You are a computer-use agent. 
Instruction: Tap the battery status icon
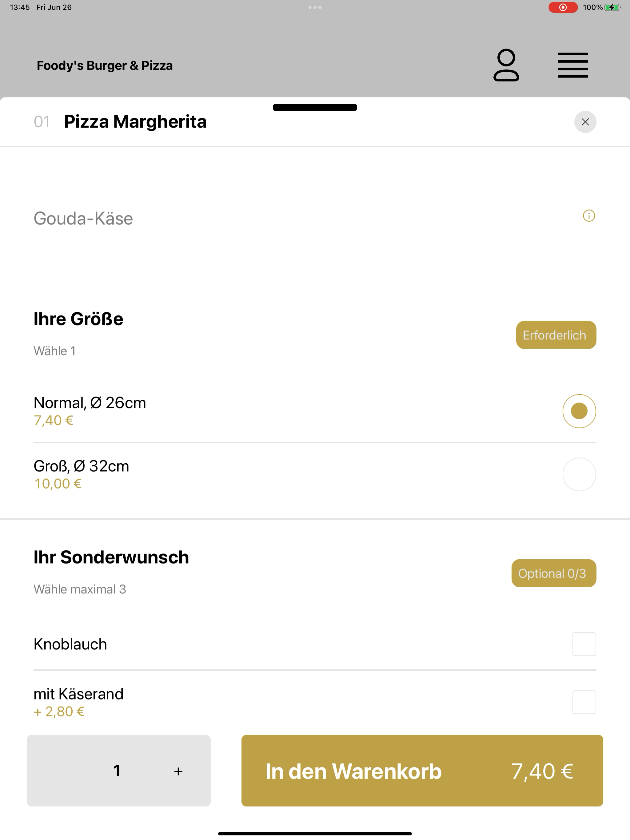coord(612,7)
